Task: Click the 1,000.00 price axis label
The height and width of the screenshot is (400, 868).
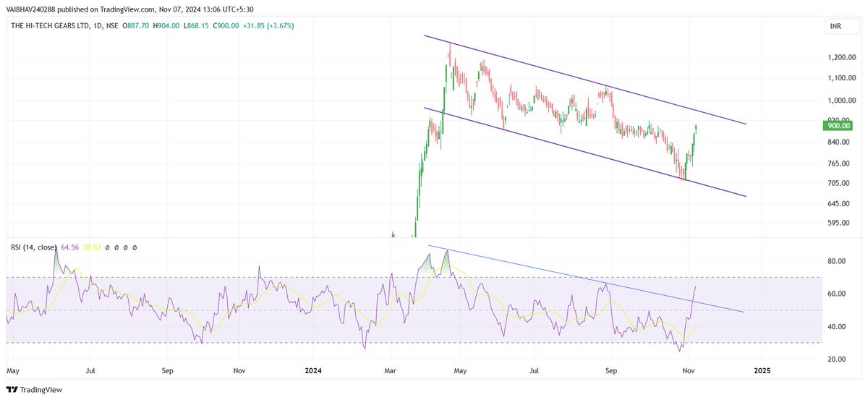Action: 841,101
